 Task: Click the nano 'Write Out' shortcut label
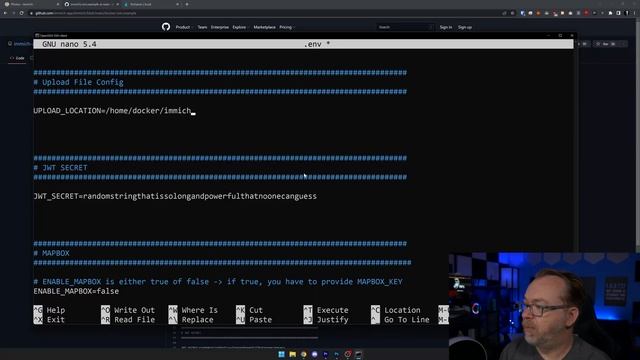point(134,310)
